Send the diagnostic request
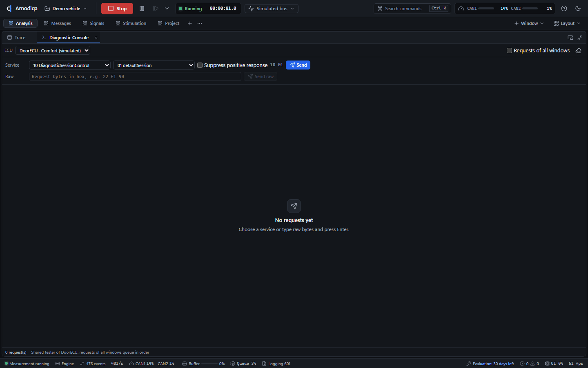The height and width of the screenshot is (368, 588). [298, 65]
